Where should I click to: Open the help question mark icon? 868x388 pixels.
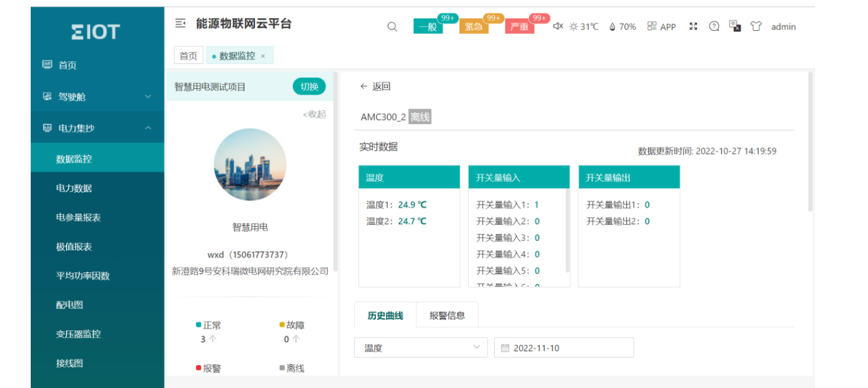[x=714, y=26]
